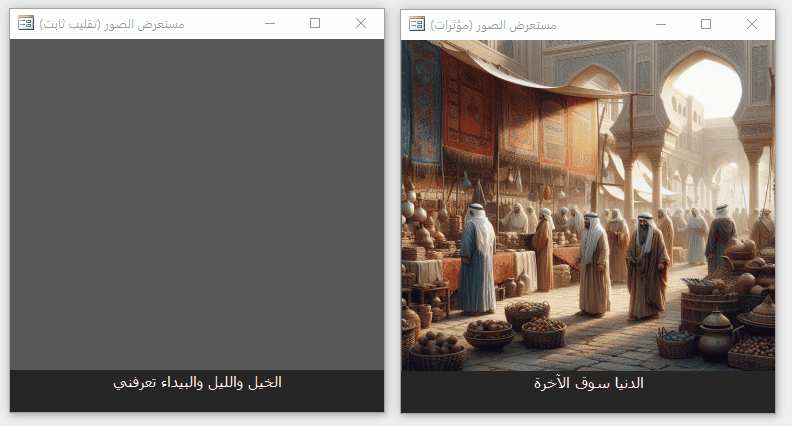This screenshot has width=792, height=426.
Task: Click caption الخيل والليل والبيداء تعرفني
Action: pyautogui.click(x=197, y=383)
